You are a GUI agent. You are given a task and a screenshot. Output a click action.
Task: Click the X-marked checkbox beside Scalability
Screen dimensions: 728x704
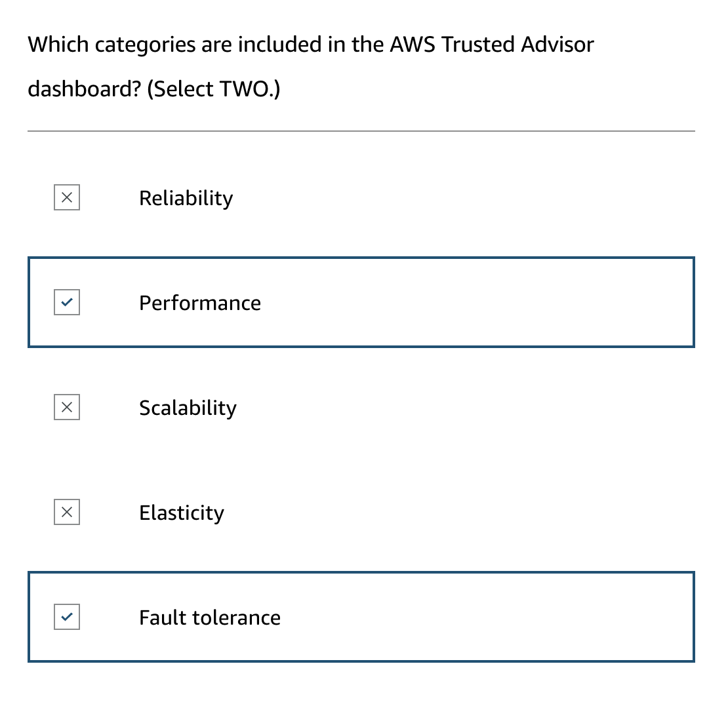pos(67,407)
